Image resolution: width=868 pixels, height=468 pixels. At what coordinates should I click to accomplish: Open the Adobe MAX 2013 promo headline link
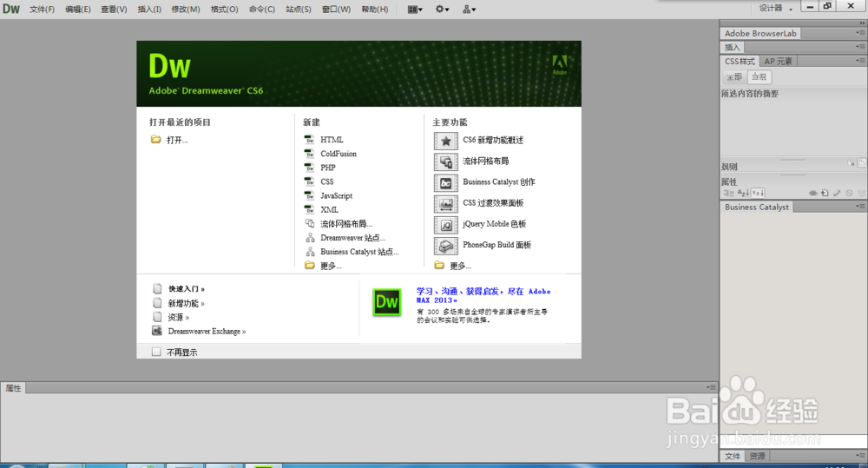click(483, 295)
